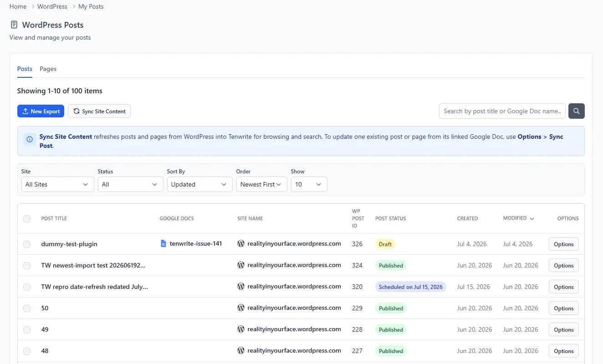Open Options for post 48
The height and width of the screenshot is (364, 603).
pyautogui.click(x=564, y=351)
